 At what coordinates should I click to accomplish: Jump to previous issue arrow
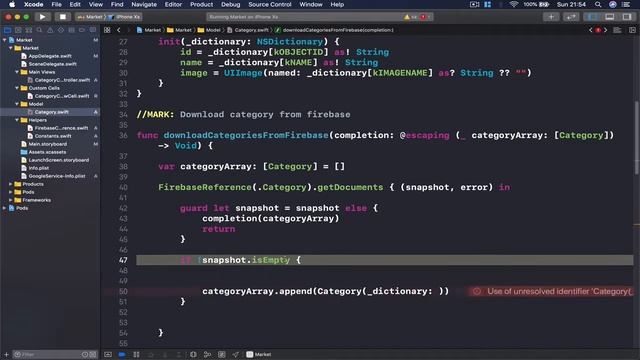(591, 30)
